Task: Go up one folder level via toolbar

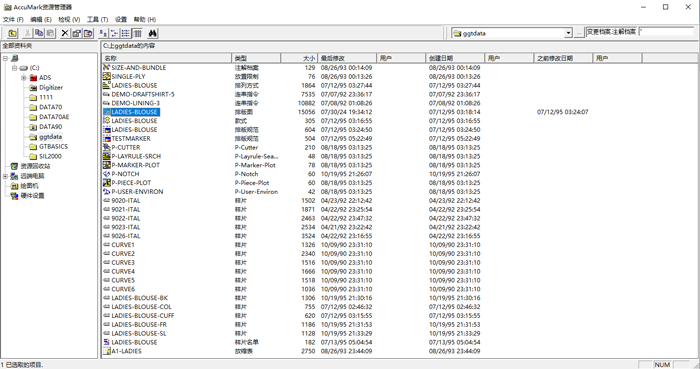Action: (x=12, y=33)
